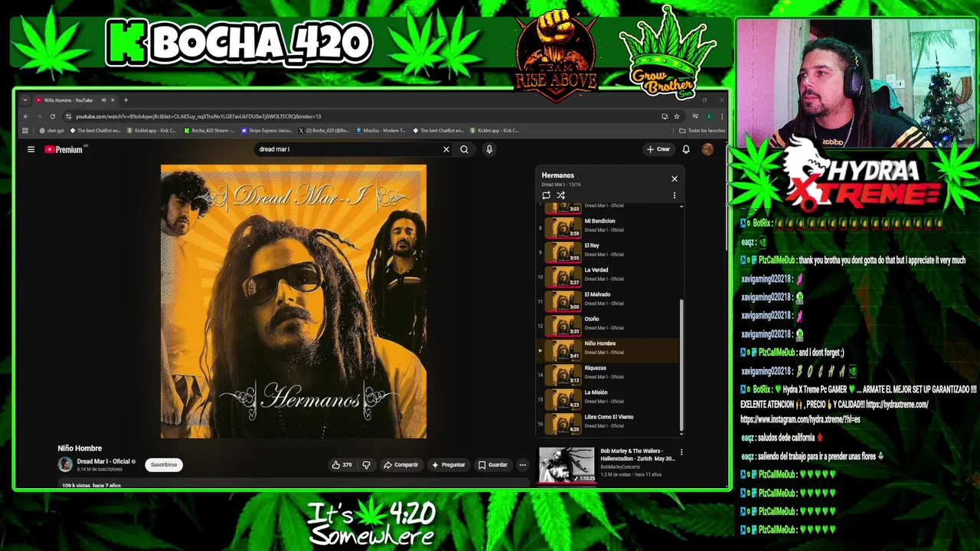Open Bob Marley & The Wailers suggested video
980x551 pixels.
point(567,465)
